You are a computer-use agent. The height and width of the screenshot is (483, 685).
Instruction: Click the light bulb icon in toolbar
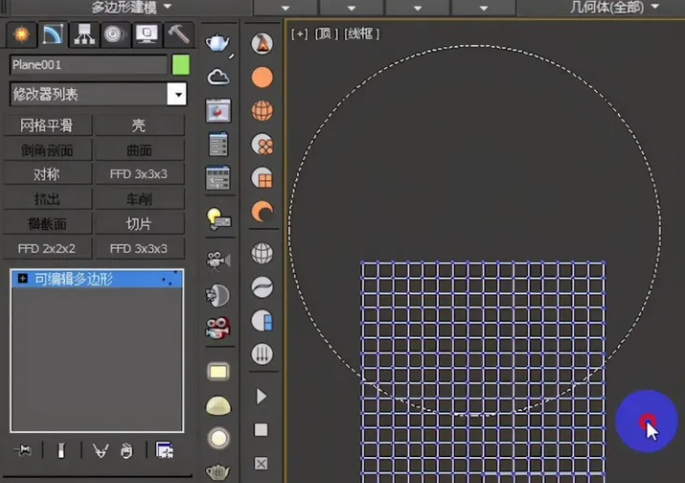coord(218,217)
